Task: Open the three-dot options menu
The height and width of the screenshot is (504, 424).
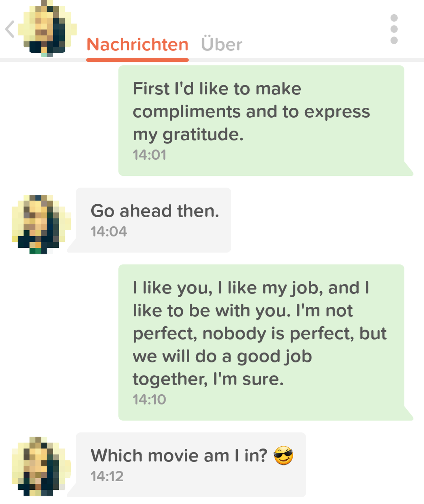Action: 394,29
